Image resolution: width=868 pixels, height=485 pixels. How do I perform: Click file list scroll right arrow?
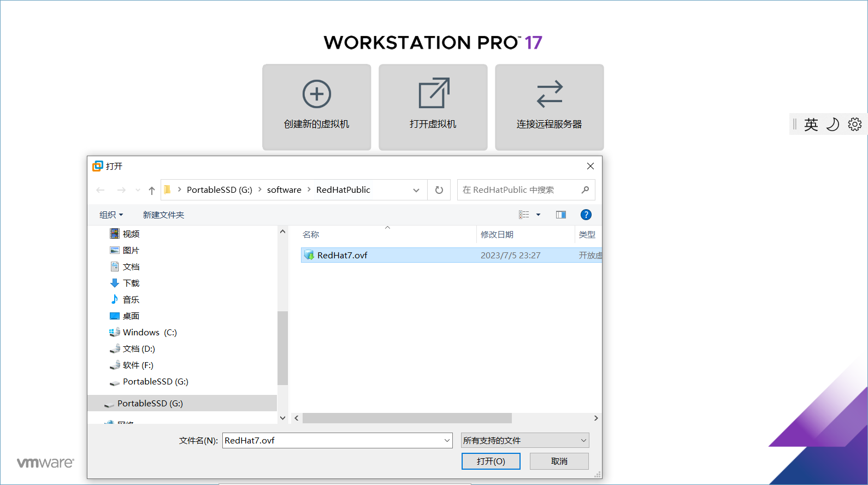point(596,418)
